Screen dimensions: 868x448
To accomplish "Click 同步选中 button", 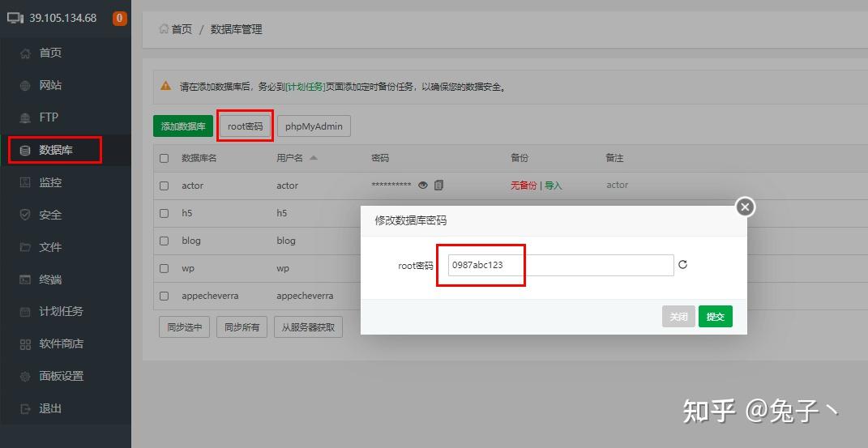I will pos(184,326).
